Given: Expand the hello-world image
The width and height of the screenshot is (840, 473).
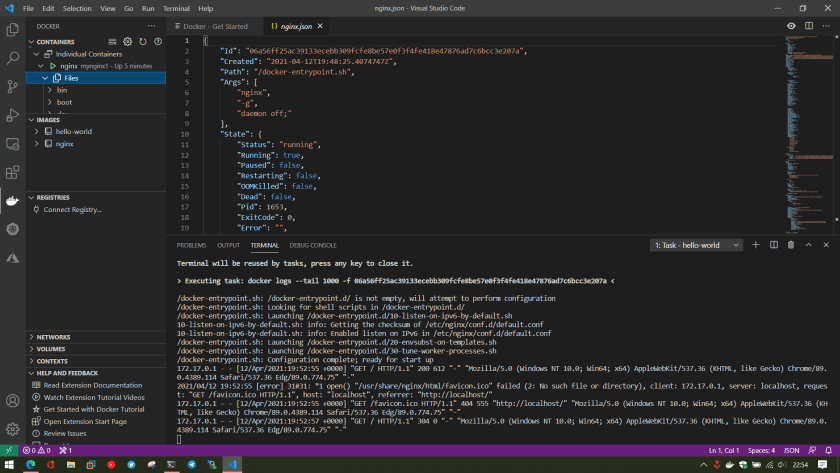Looking at the screenshot, I should coord(36,131).
